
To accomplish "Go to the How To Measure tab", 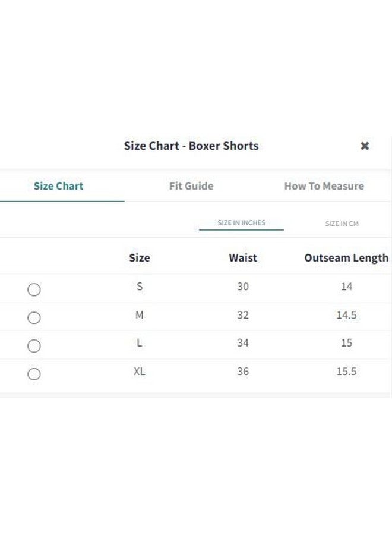I will tap(324, 186).
